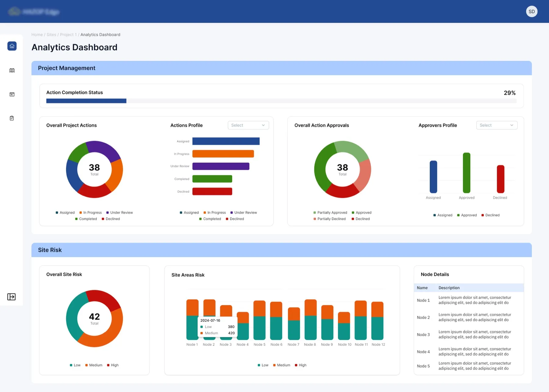Click the Under Review purple horizontal bar

pyautogui.click(x=221, y=166)
